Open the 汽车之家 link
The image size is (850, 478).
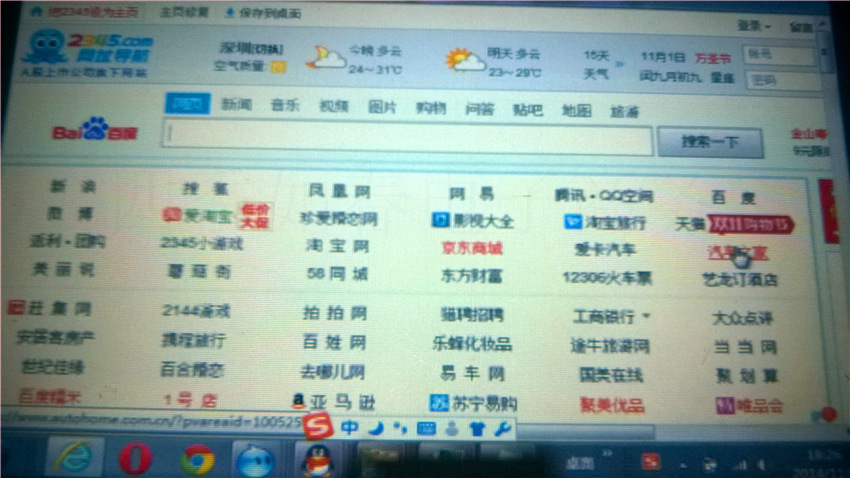pos(738,253)
